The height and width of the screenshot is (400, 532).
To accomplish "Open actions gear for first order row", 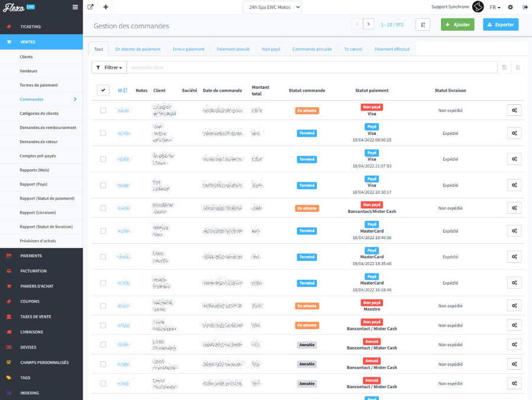I will 514,110.
